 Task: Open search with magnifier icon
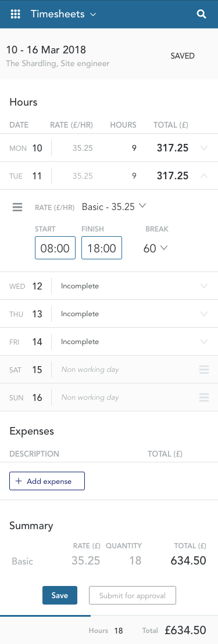201,15
